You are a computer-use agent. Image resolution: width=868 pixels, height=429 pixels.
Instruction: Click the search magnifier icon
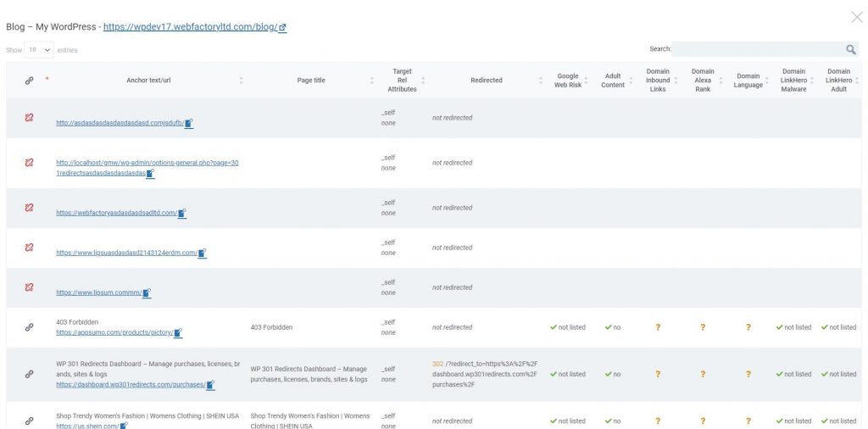(851, 49)
